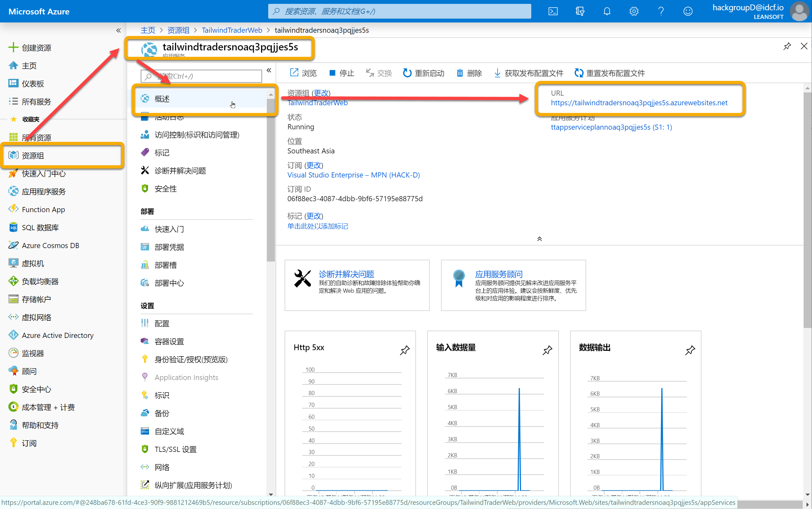
Task: Click 创建资源 plus in the sidebar
Action: pos(30,48)
